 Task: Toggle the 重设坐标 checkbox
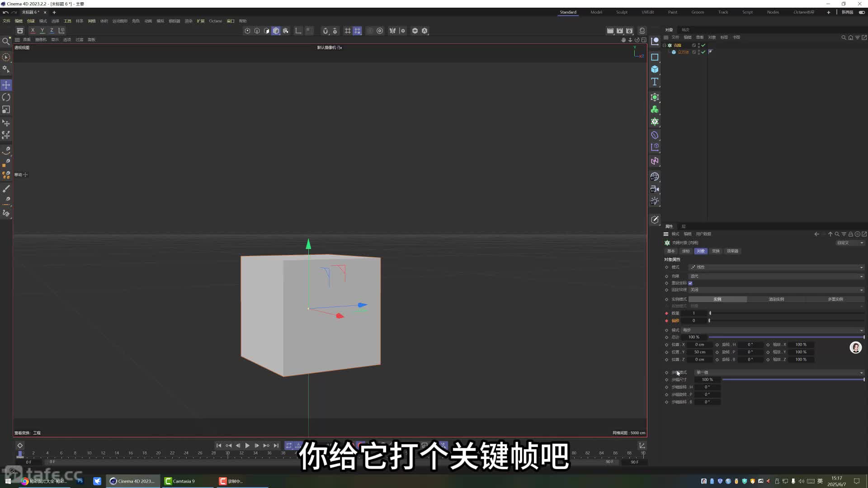(690, 283)
